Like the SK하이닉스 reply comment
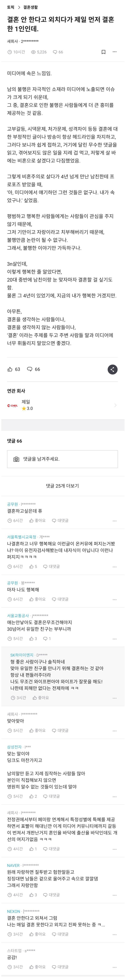This screenshot has width=125, height=980. (x=41, y=698)
